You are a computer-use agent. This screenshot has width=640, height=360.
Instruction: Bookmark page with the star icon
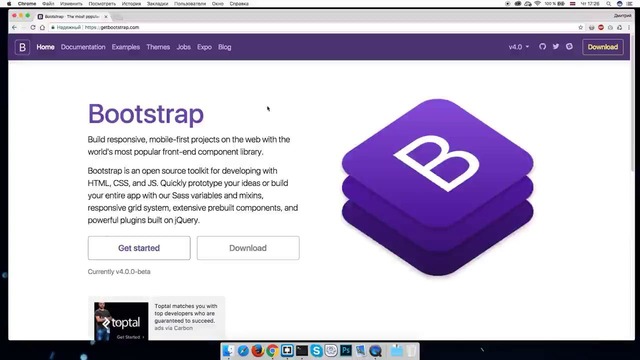click(x=580, y=27)
